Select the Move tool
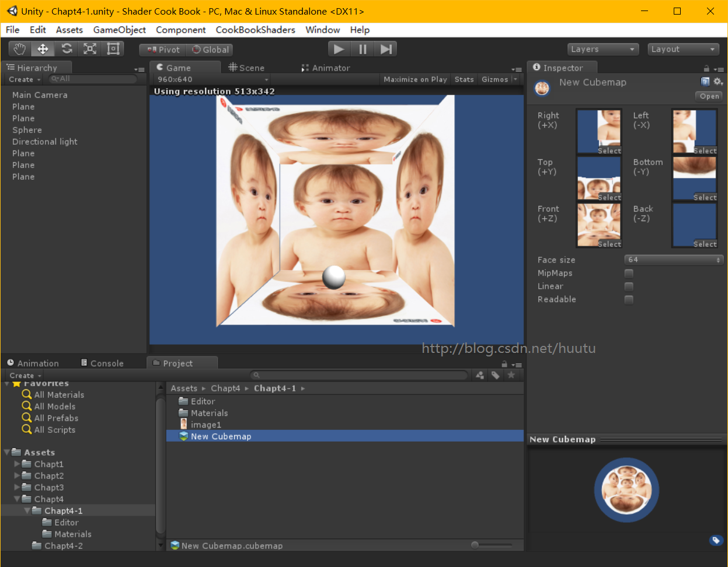The height and width of the screenshot is (567, 728). tap(43, 49)
